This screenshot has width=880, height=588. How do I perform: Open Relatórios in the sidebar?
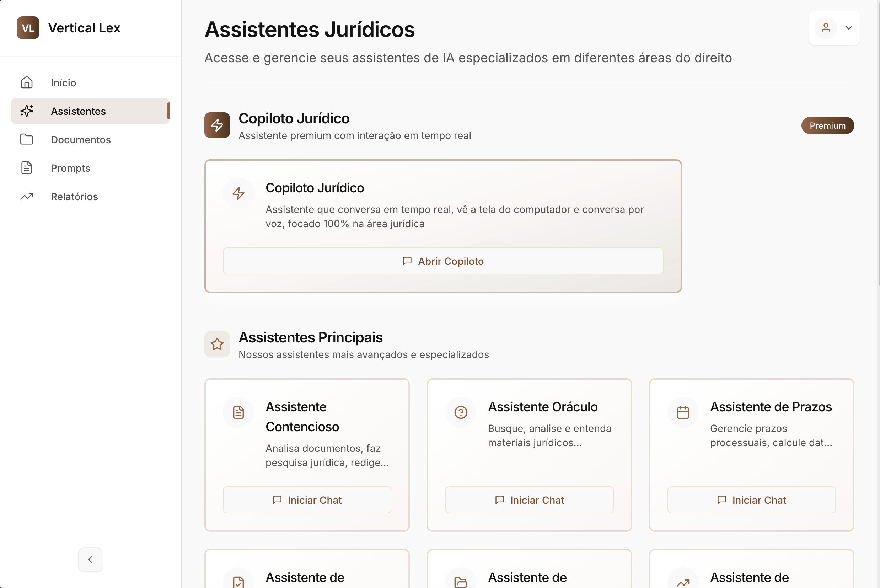coord(90,197)
